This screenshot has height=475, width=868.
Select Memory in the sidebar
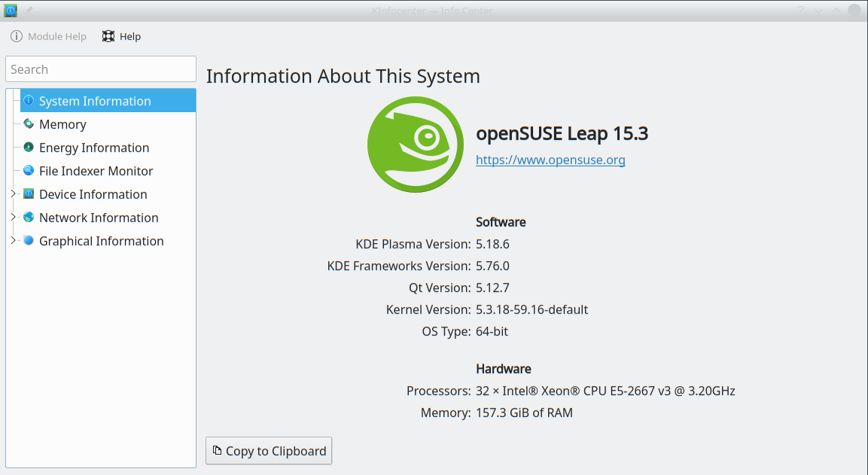62,124
